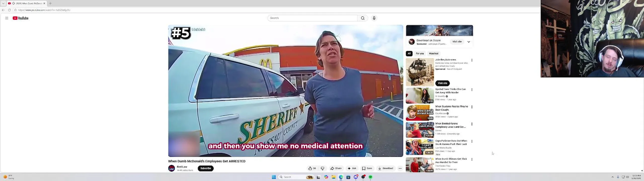Save video to a playlist
This screenshot has height=181, width=644.
[367, 168]
